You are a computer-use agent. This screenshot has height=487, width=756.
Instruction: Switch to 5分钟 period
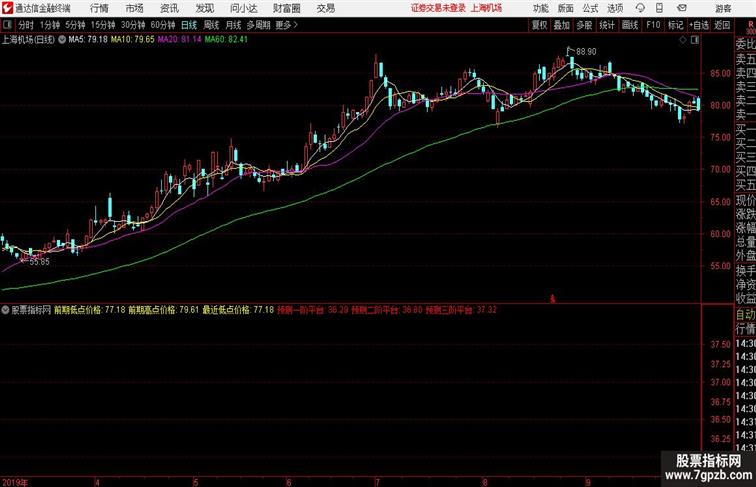tap(75, 25)
